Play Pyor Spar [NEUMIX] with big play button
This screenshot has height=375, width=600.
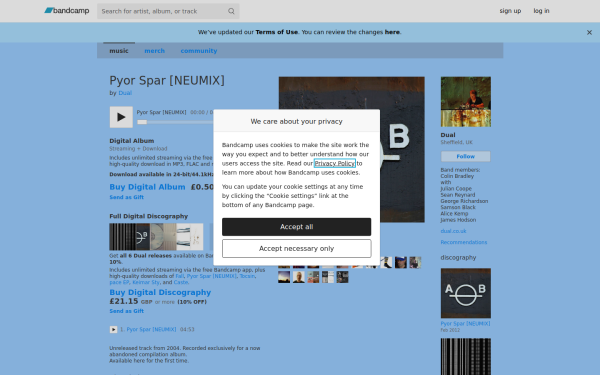[121, 117]
